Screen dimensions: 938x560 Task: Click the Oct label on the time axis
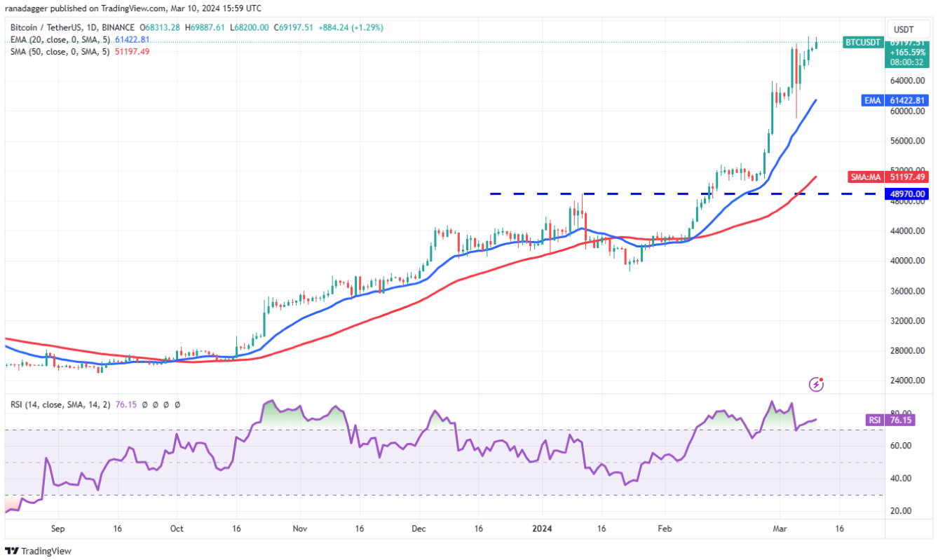(x=177, y=529)
